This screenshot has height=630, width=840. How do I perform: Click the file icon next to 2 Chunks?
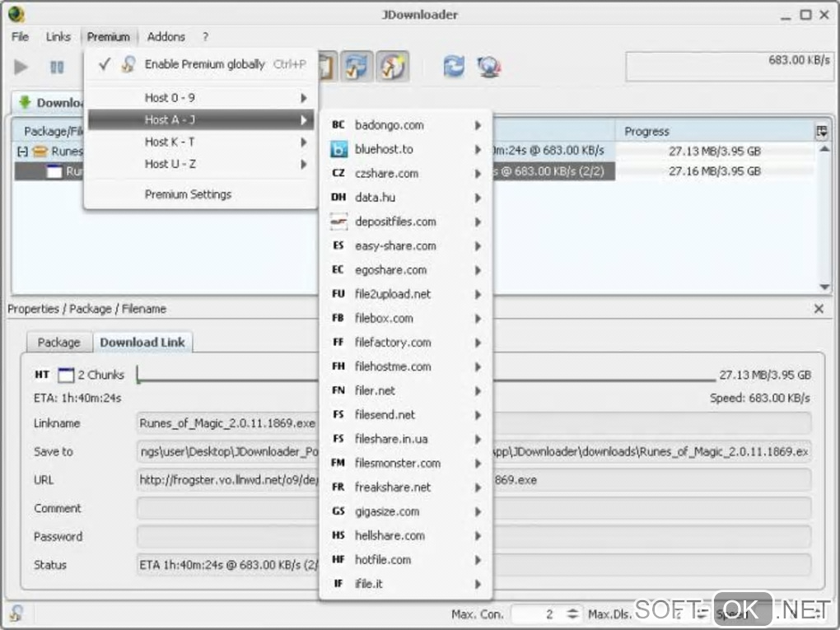[x=65, y=375]
